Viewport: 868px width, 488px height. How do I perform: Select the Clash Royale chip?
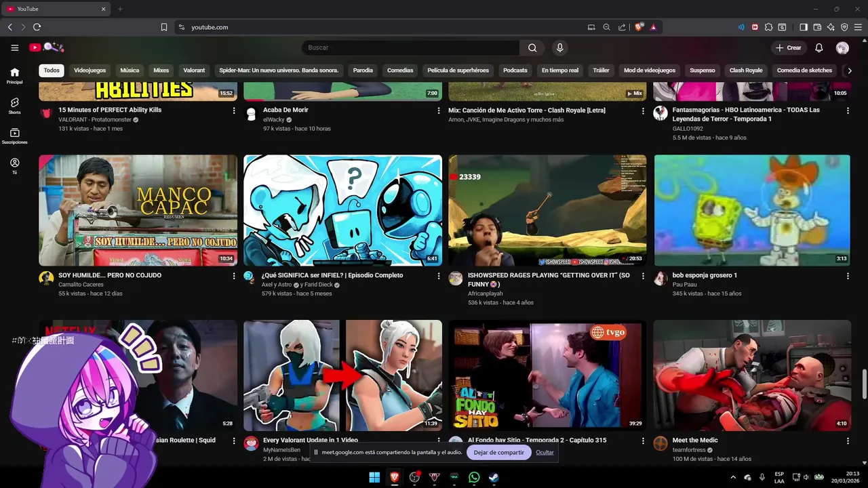pyautogui.click(x=745, y=70)
